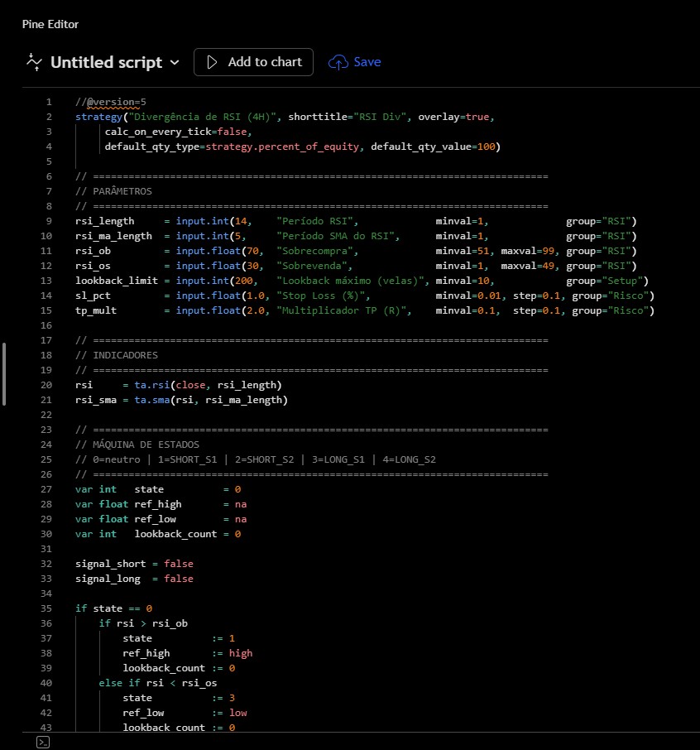Click strategy.percent_of_equity on line 4

(x=281, y=147)
